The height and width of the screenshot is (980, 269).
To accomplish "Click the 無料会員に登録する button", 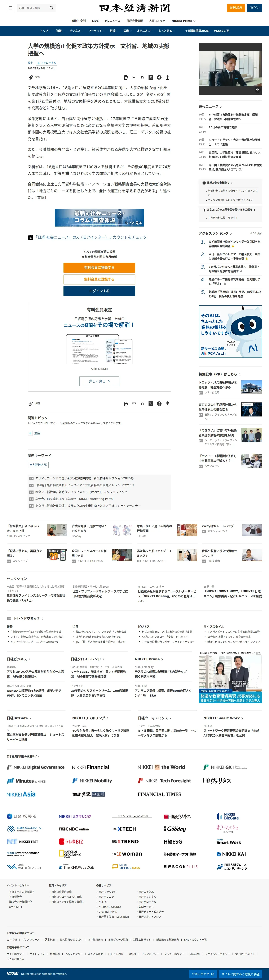I will 99,279.
